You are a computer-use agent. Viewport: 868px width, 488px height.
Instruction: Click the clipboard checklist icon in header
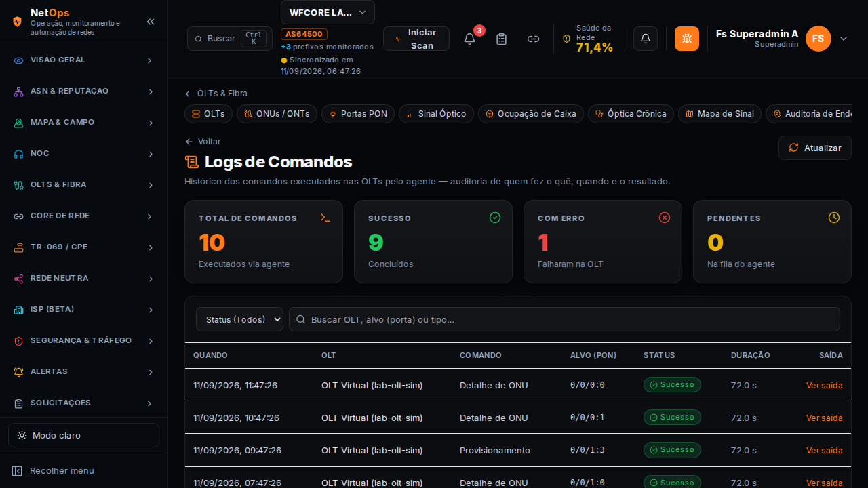(501, 39)
